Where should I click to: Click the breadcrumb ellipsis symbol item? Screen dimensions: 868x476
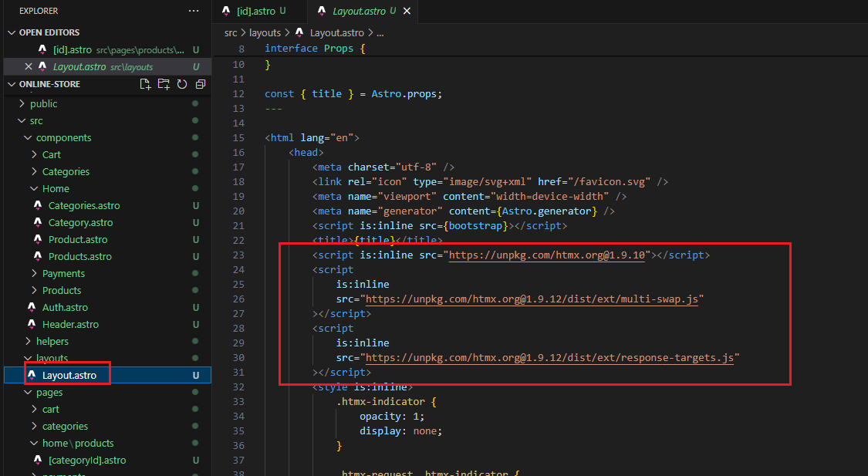380,33
